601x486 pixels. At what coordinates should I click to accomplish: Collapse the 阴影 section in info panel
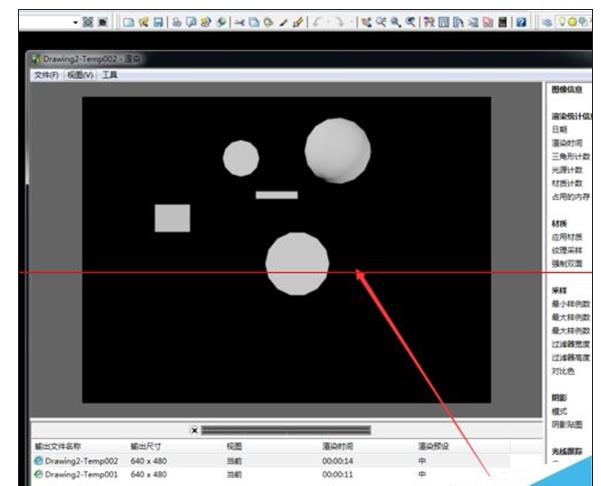tap(561, 397)
